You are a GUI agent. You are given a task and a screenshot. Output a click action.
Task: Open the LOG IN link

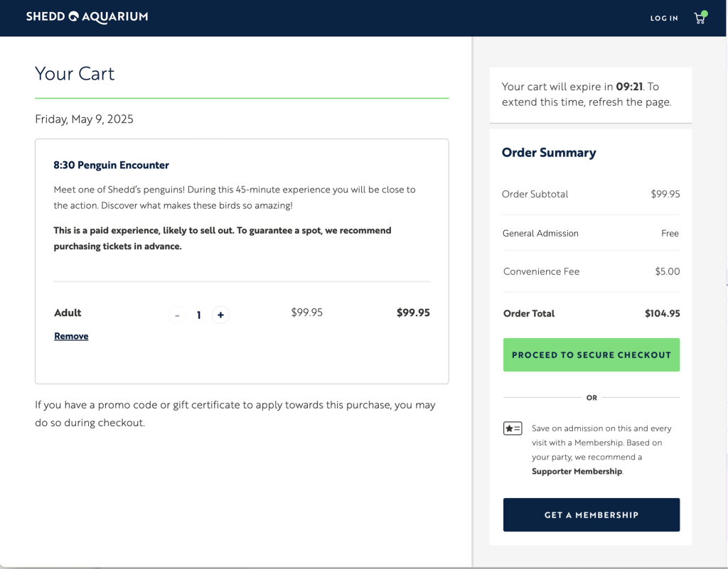pos(664,18)
